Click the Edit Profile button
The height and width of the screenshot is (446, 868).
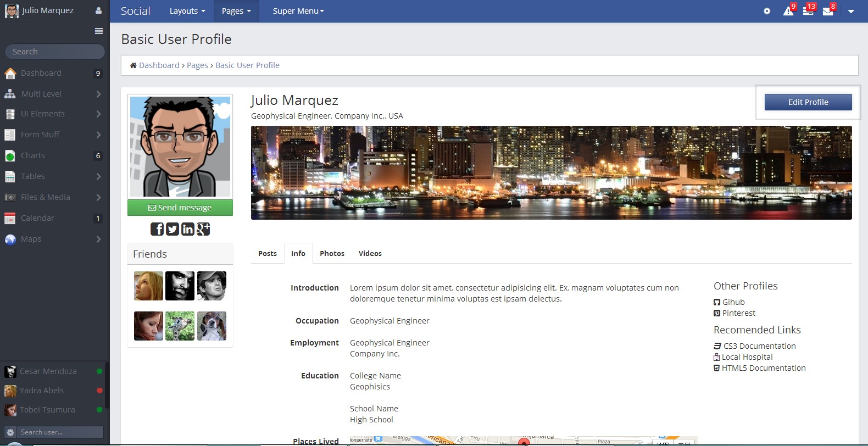click(x=808, y=102)
